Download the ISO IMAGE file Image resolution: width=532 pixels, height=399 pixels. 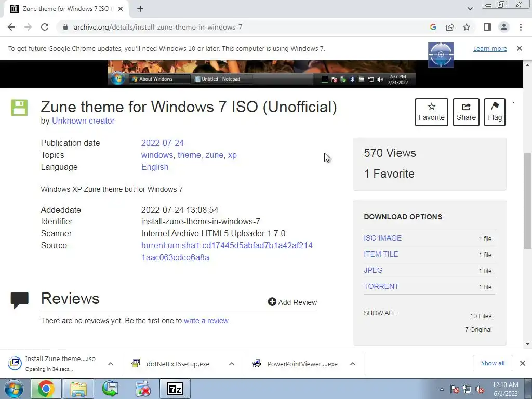click(383, 238)
